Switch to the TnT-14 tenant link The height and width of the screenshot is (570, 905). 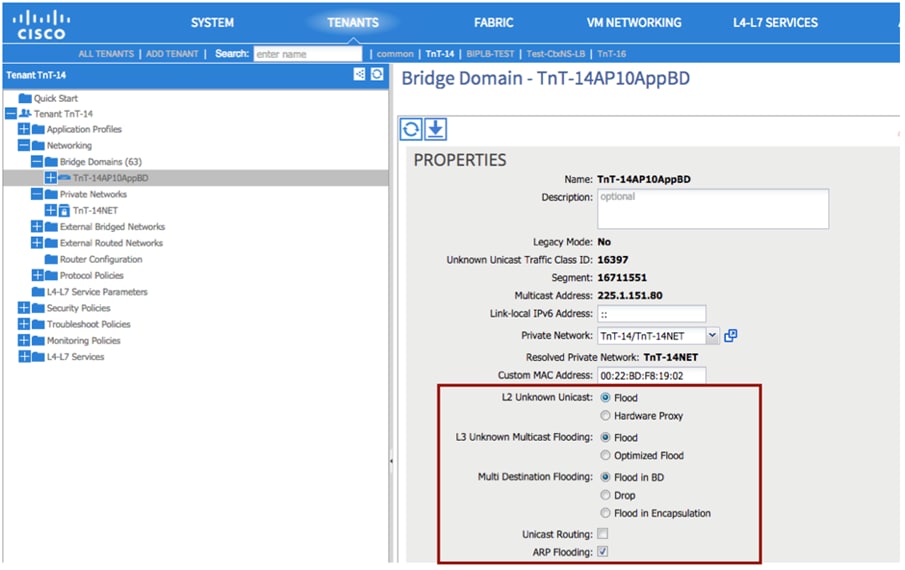pyautogui.click(x=440, y=54)
